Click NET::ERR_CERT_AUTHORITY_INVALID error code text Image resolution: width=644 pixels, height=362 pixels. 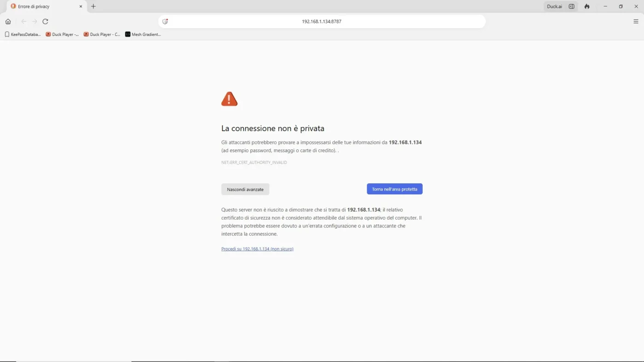254,163
